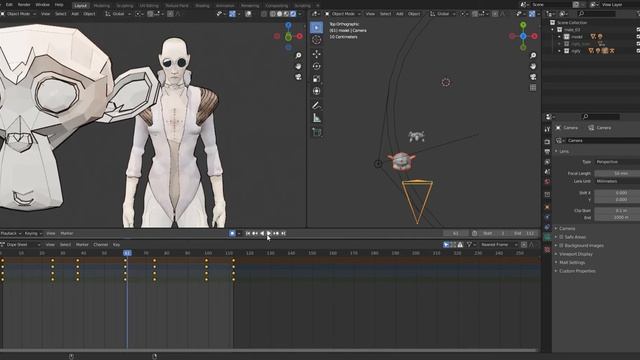Click Clip Start value field

(x=617, y=211)
